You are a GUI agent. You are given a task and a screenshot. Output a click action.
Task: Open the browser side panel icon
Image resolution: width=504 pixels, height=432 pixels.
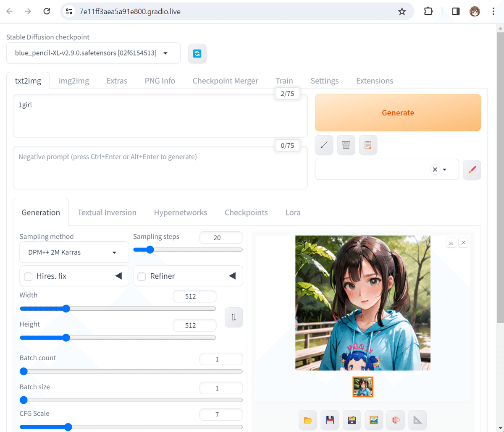tap(456, 11)
